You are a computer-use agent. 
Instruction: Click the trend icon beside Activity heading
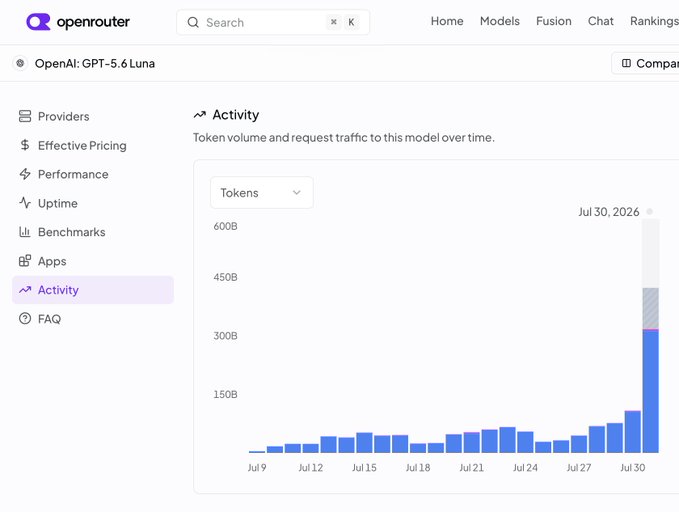coord(200,115)
